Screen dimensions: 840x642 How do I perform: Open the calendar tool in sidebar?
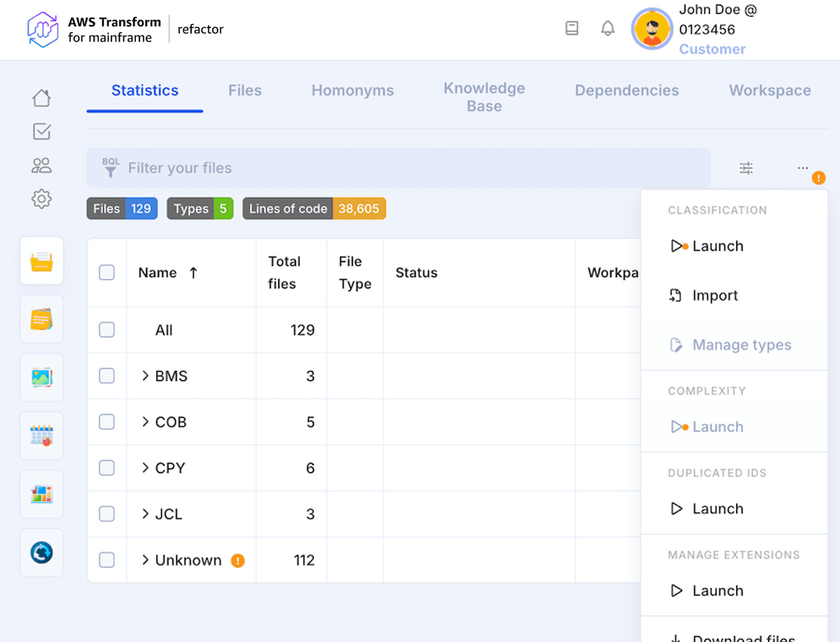point(41,436)
